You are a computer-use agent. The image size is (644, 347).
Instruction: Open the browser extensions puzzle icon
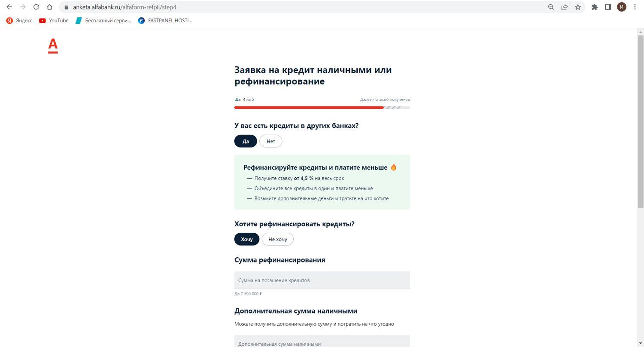(594, 7)
